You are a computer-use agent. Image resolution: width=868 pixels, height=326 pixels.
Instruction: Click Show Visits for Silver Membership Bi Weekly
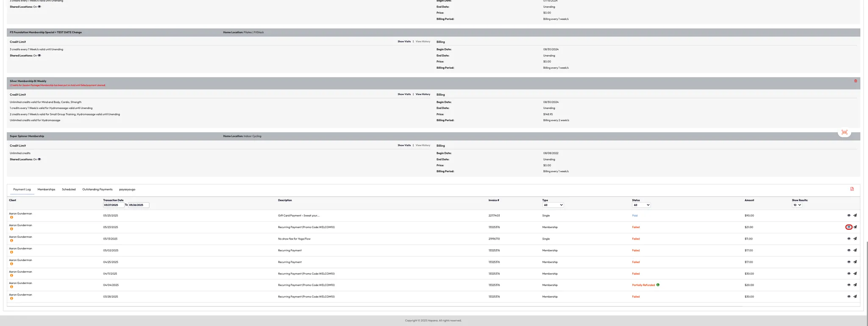point(404,95)
